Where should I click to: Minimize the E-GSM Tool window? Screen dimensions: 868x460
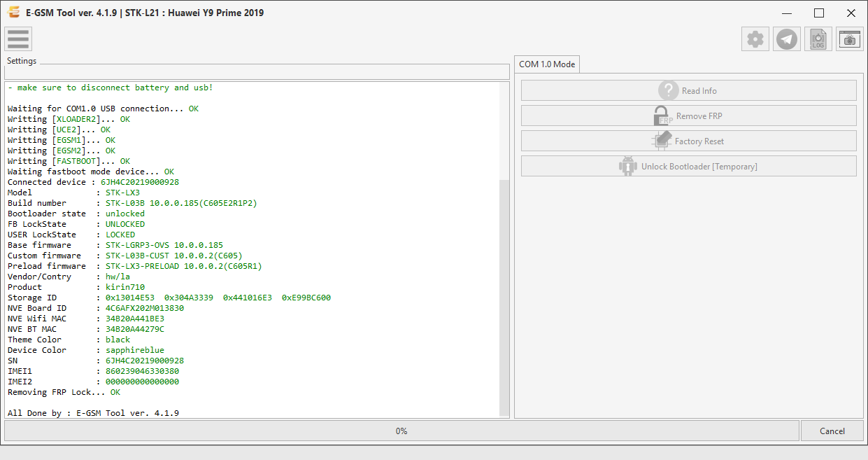787,13
